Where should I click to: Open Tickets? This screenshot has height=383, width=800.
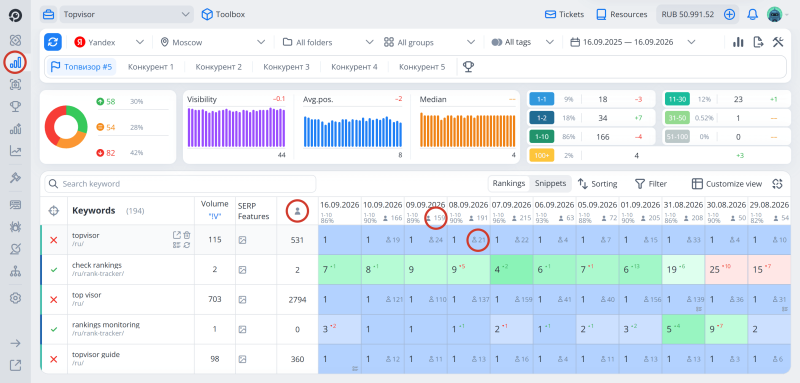[564, 14]
